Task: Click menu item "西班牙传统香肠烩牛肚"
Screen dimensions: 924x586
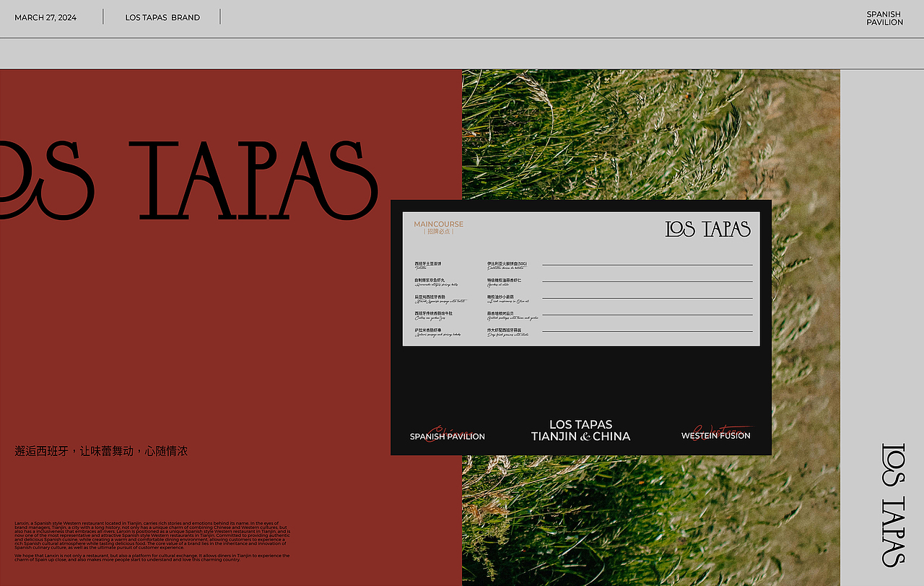Action: [433, 313]
